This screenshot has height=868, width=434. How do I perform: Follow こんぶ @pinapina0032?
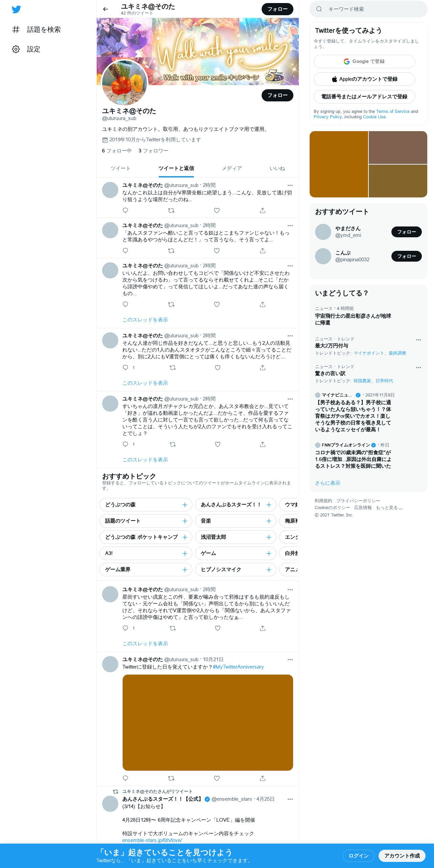(x=407, y=256)
